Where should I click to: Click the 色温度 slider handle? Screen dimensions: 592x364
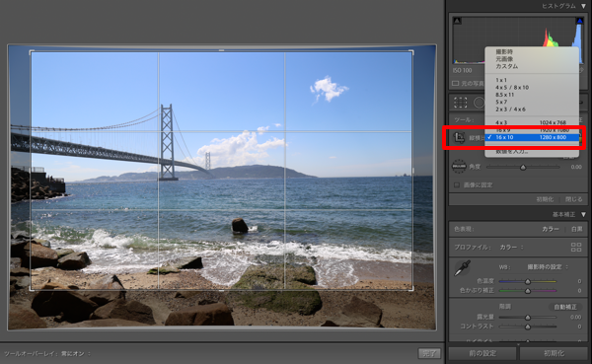528,281
